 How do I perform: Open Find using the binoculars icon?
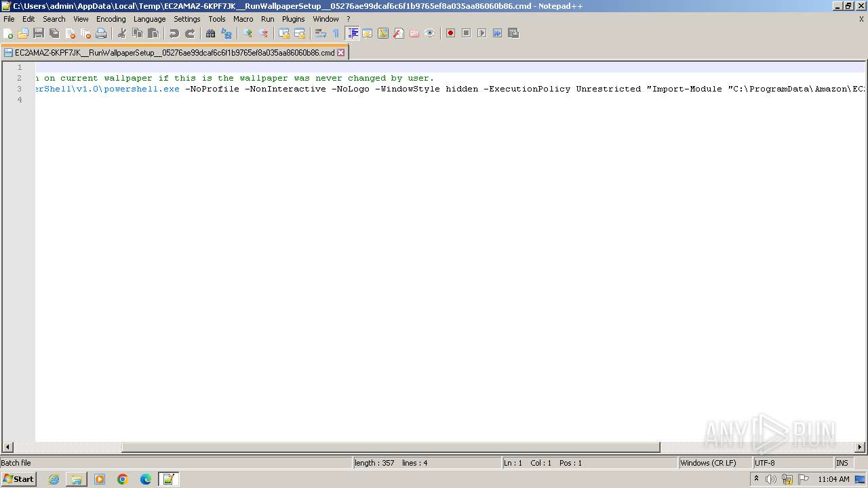click(211, 33)
